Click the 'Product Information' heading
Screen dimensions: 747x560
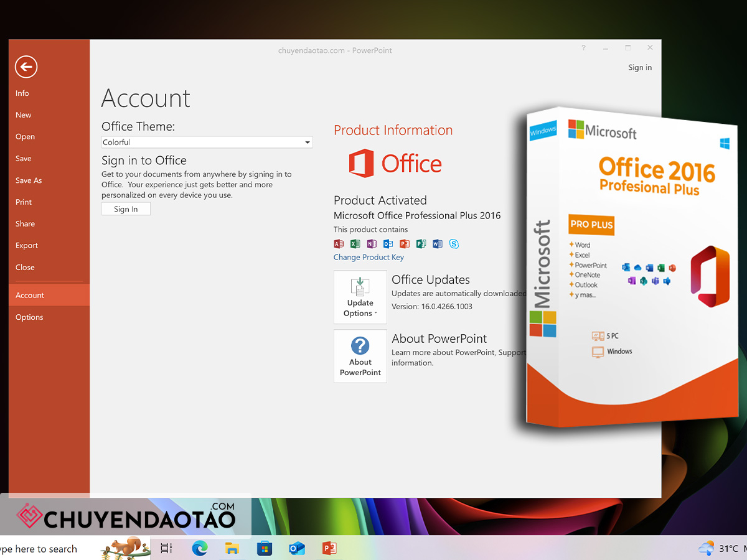click(393, 130)
